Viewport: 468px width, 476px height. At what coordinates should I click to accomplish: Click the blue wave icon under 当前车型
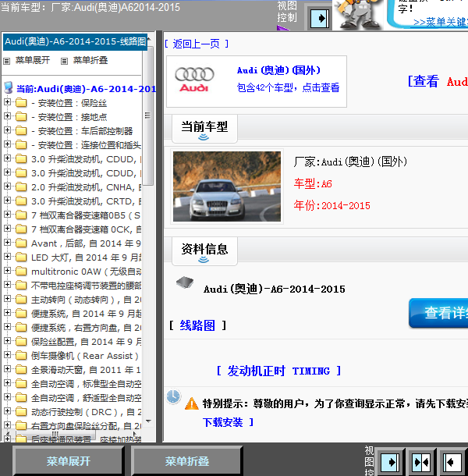point(204,137)
